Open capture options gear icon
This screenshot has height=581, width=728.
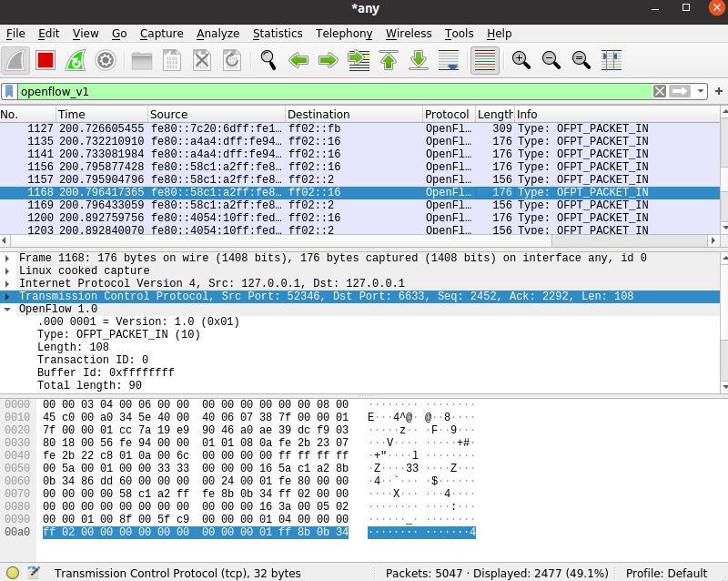(x=106, y=60)
